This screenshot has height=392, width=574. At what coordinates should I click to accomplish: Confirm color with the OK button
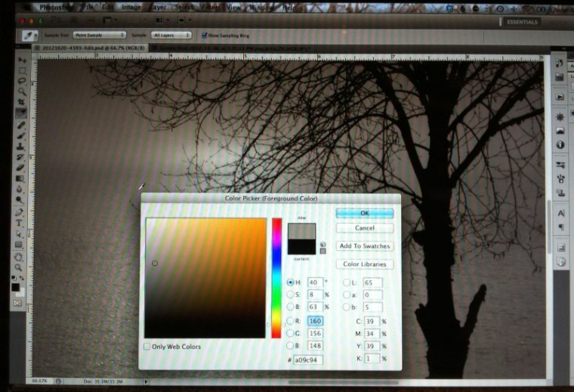pyautogui.click(x=365, y=213)
